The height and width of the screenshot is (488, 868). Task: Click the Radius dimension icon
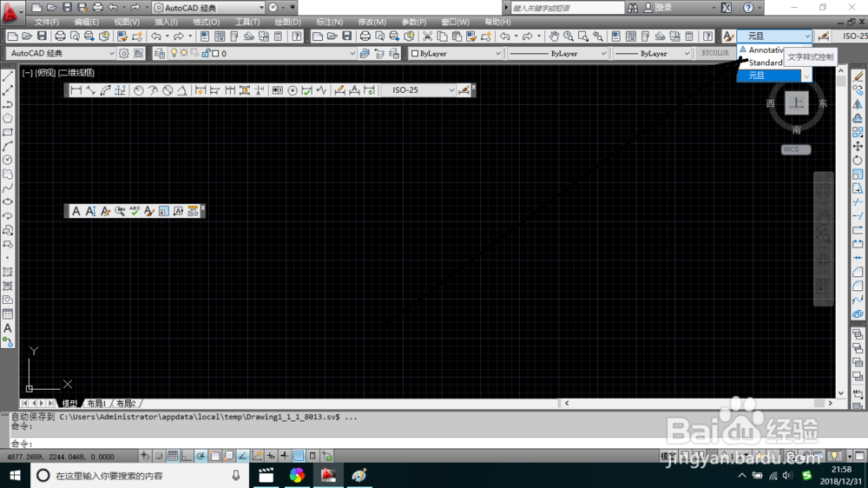(138, 90)
